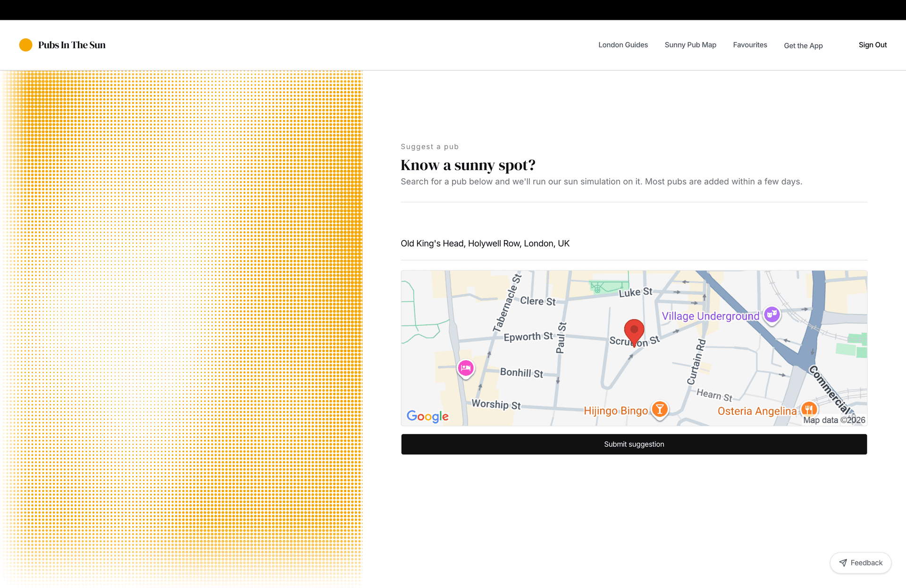
Task: Click the Map data ©2026 attribution
Action: pos(833,420)
